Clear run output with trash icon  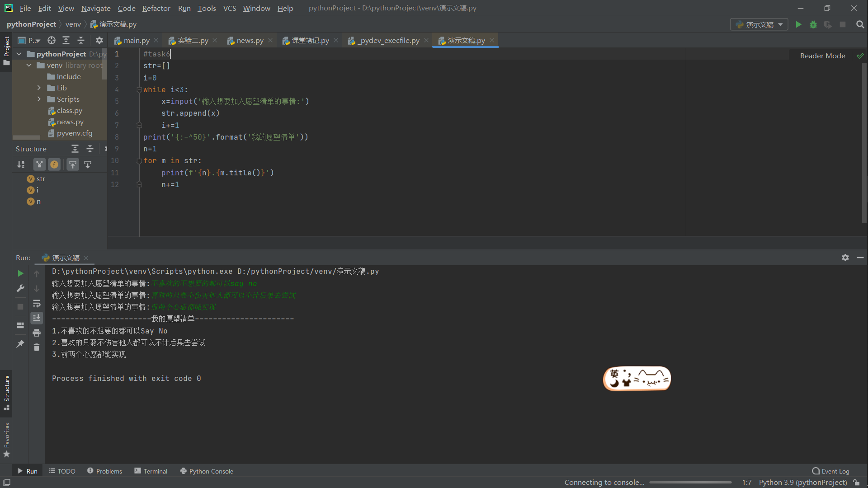[x=37, y=347]
